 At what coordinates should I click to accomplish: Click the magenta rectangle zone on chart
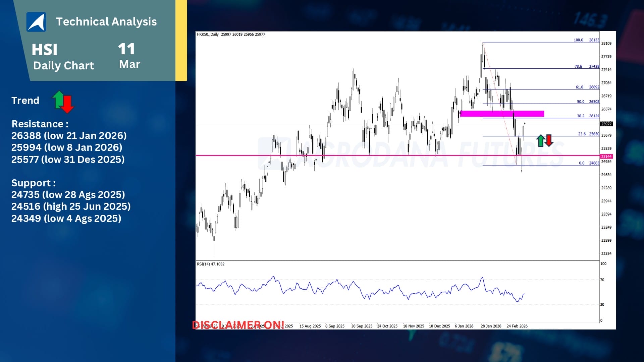tap(502, 114)
